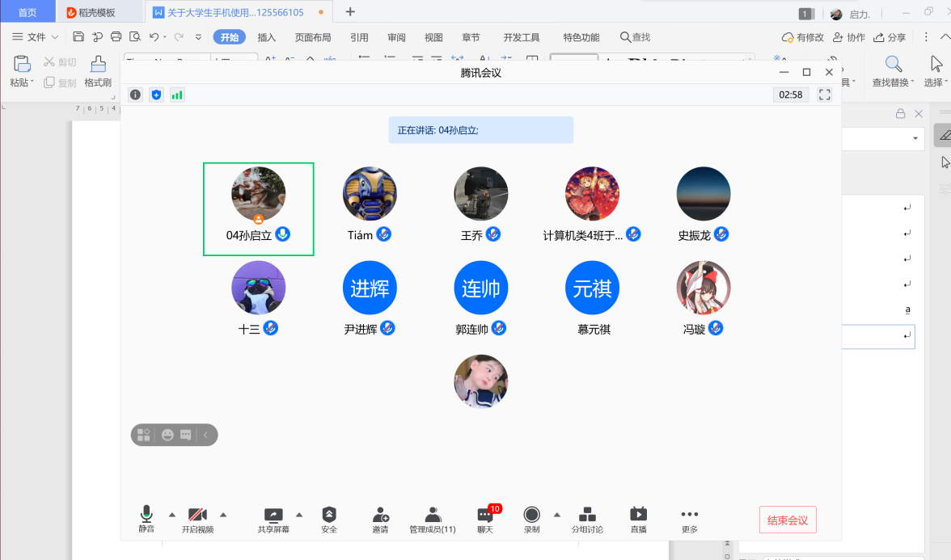Viewport: 951px width, 560px height.
Task: Open the More options ellipsis
Action: click(x=689, y=519)
